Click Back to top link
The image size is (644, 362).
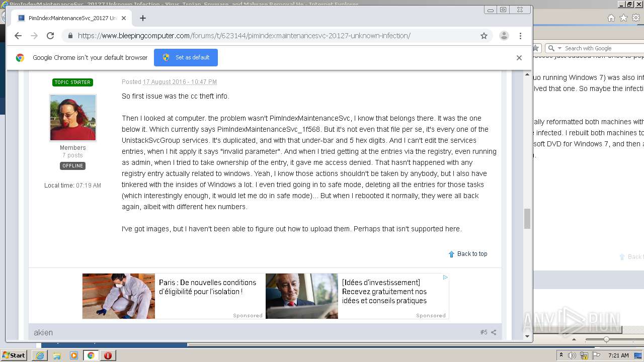click(x=468, y=254)
